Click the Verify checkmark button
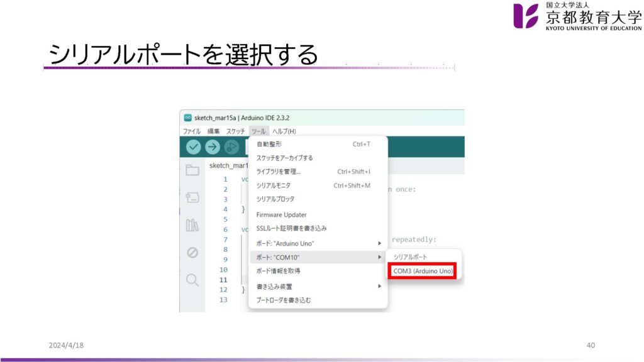The image size is (644, 362). click(x=194, y=147)
